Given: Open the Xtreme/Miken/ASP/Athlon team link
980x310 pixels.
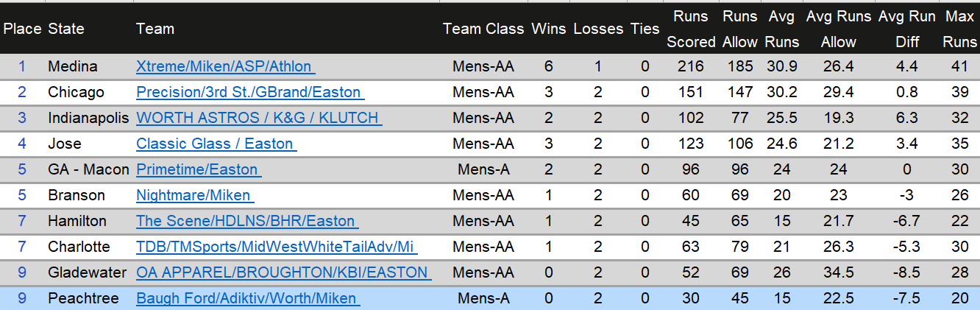Looking at the screenshot, I should pos(224,66).
